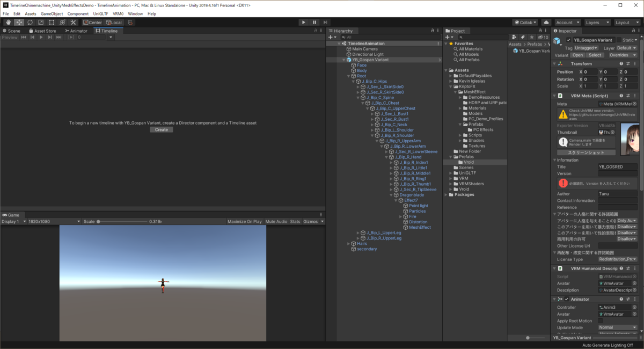Select the Vroid folder under Prefabs
The height and width of the screenshot is (349, 644).
(x=469, y=162)
